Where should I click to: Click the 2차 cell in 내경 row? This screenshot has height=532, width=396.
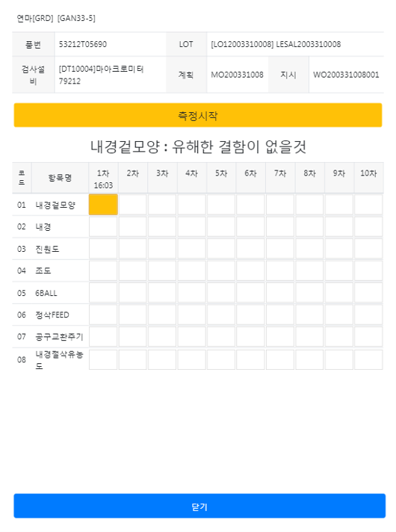[133, 226]
